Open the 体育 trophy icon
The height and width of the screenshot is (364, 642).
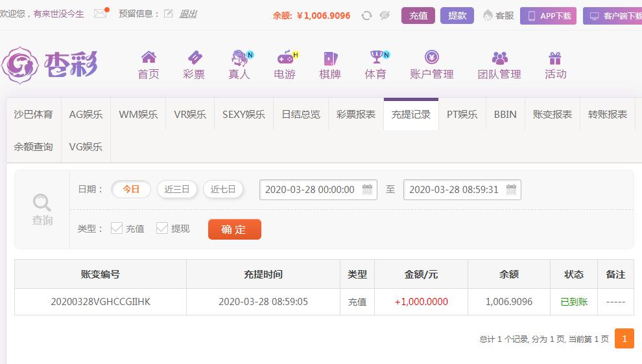(376, 57)
